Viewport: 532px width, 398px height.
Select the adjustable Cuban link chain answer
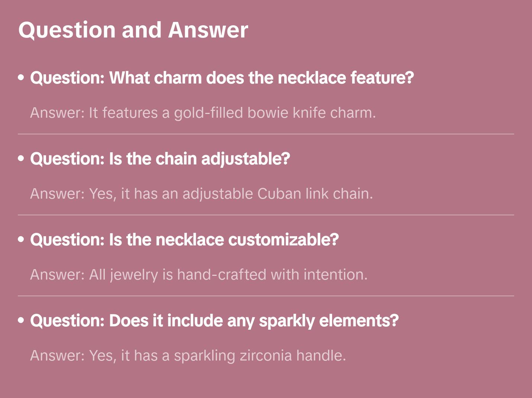point(201,194)
